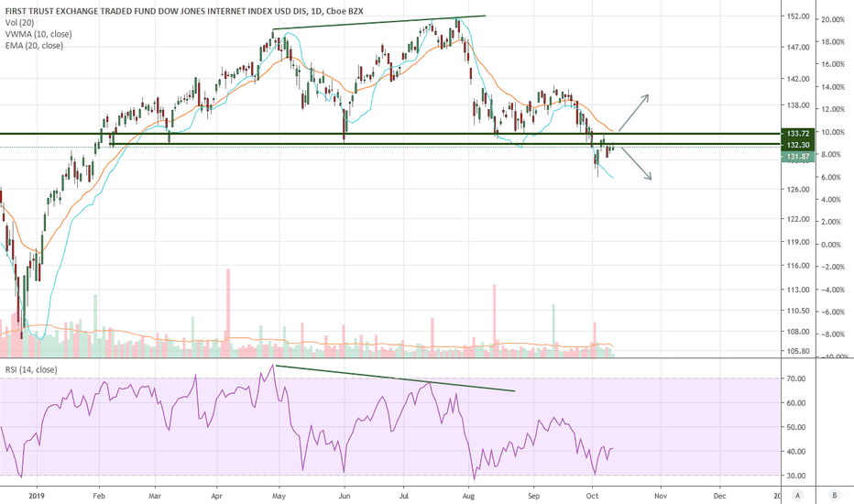Image resolution: width=854 pixels, height=504 pixels.
Task: Click the Nov time axis label
Action: click(x=661, y=496)
